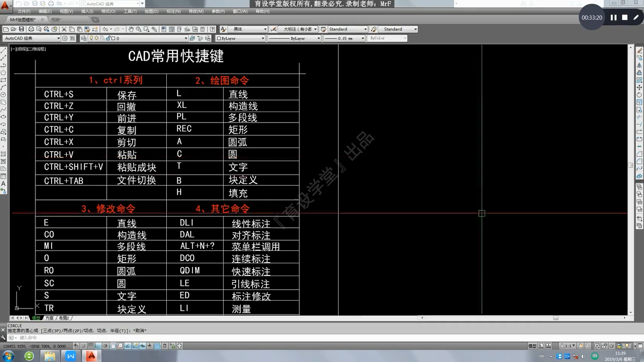Select the Fillet modify tool
Image resolution: width=644 pixels, height=362 pixels.
point(639,161)
